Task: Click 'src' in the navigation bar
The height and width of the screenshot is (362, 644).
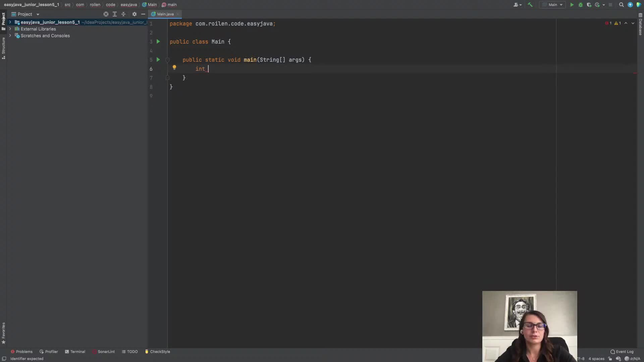Action: pyautogui.click(x=67, y=5)
